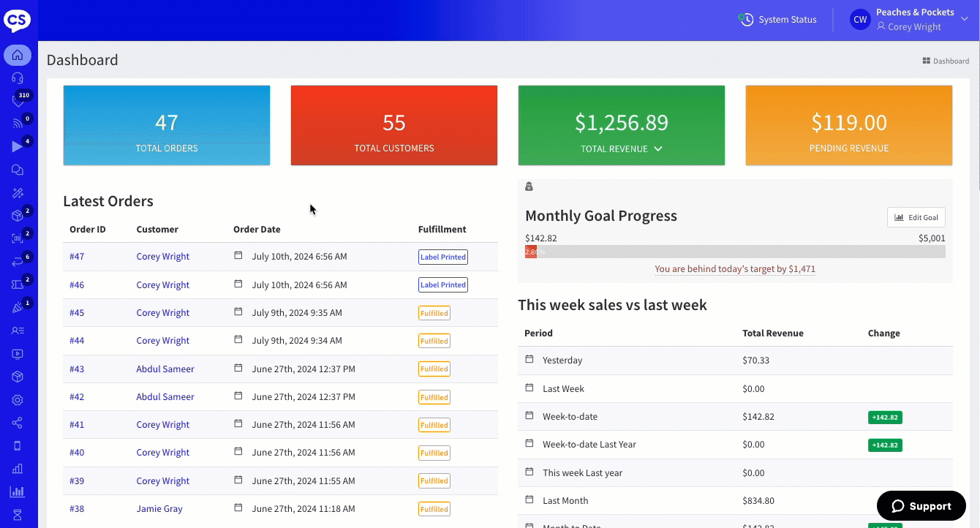Click the home icon in the sidebar
Image resolution: width=980 pixels, height=528 pixels.
[18, 55]
